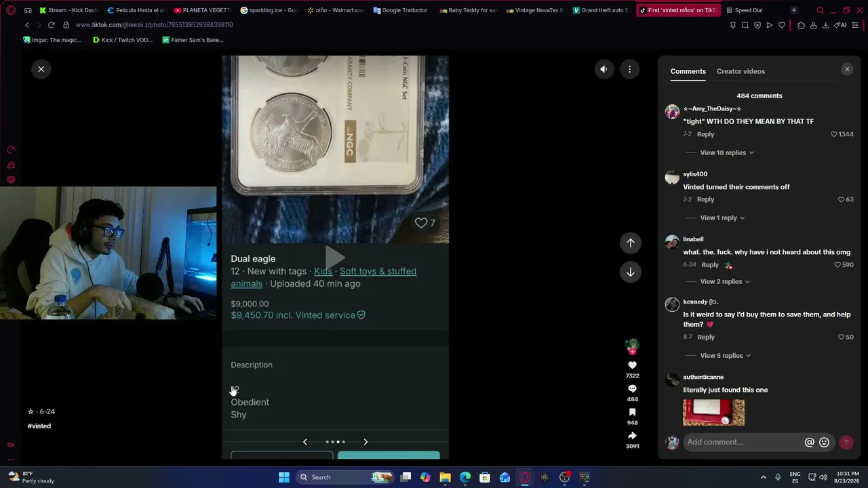Reply to Amy_TheDaisy's comment

(705, 134)
